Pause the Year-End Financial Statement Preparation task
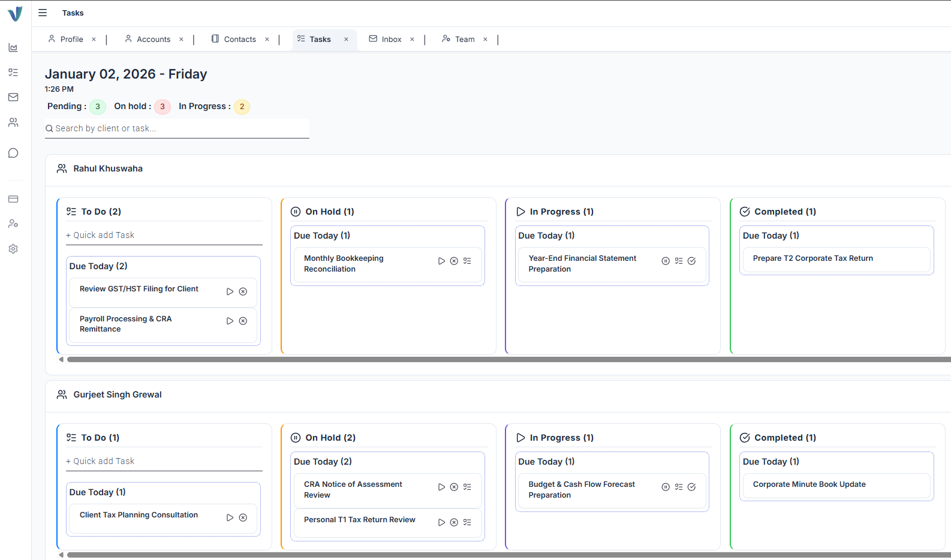Image resolution: width=951 pixels, height=560 pixels. pos(666,261)
